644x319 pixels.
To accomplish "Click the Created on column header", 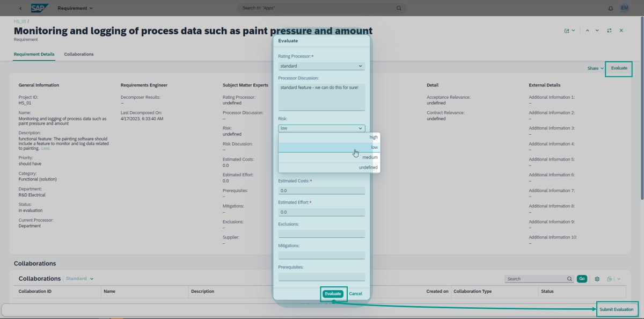I will (437, 291).
